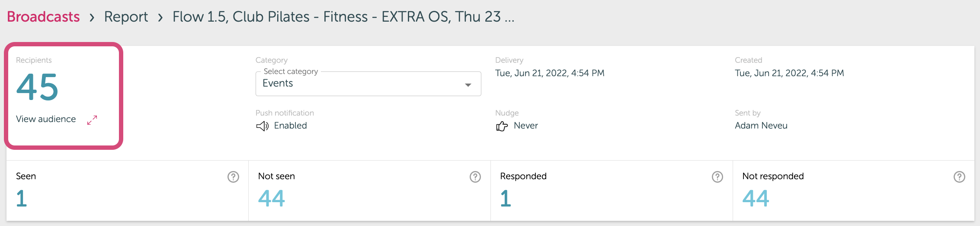
Task: Click the View audience link
Action: [x=46, y=119]
